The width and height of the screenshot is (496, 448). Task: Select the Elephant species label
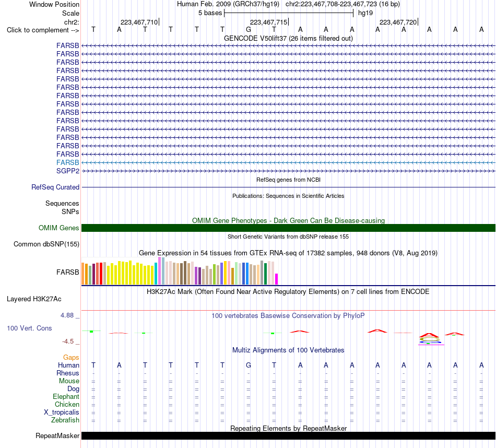(66, 396)
